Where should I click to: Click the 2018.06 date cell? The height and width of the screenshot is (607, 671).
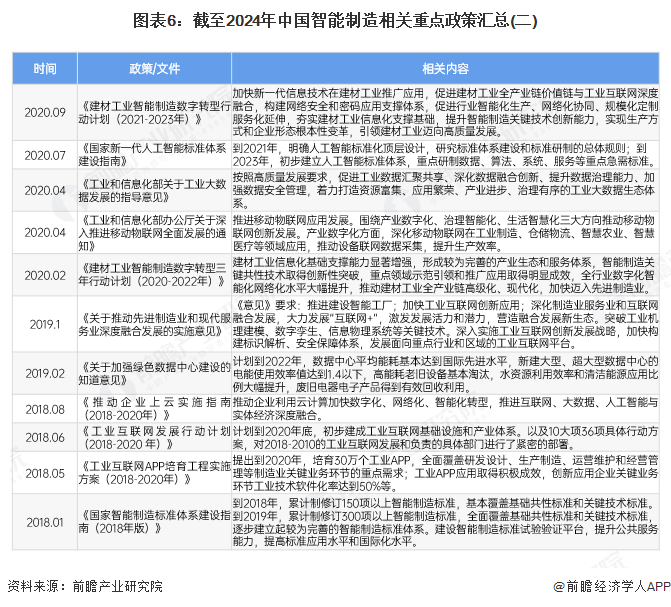[x=44, y=437]
